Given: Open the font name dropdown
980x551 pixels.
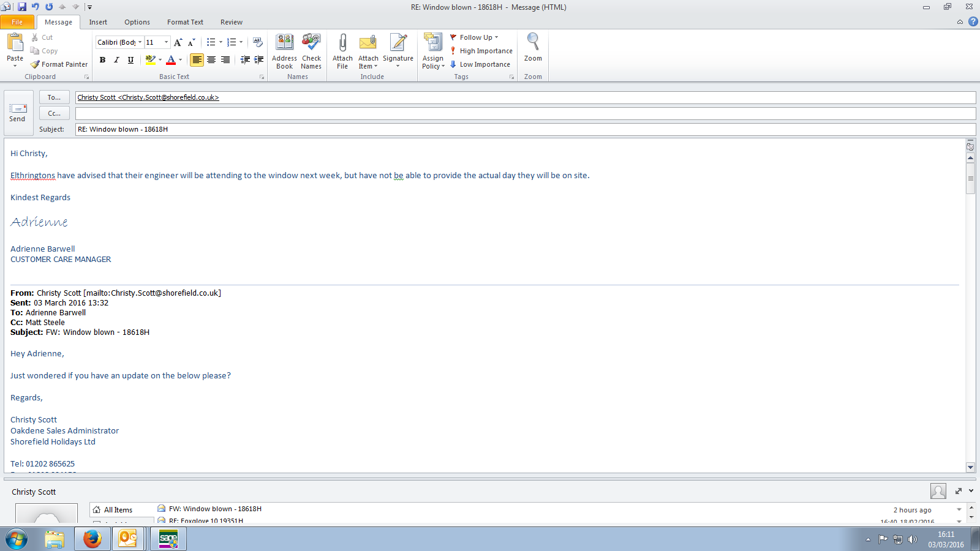Looking at the screenshot, I should tap(140, 42).
